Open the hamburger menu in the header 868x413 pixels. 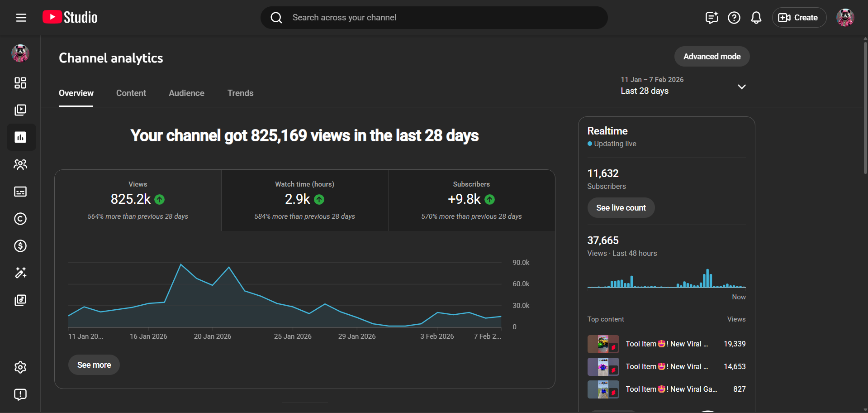[x=21, y=18]
